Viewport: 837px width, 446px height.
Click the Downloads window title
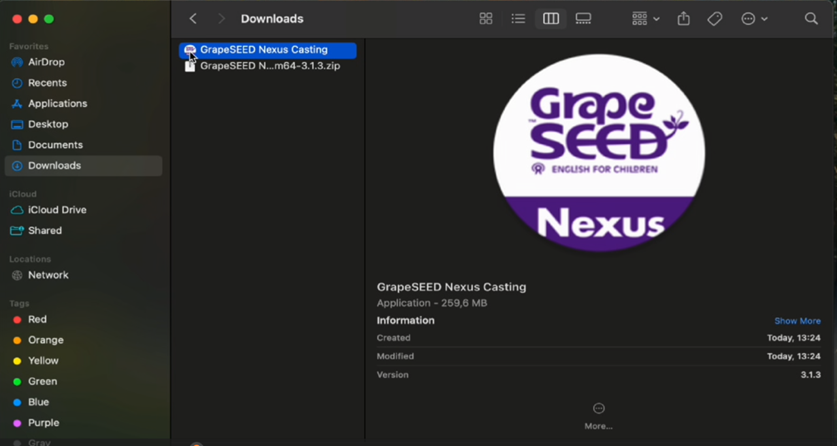click(x=272, y=19)
